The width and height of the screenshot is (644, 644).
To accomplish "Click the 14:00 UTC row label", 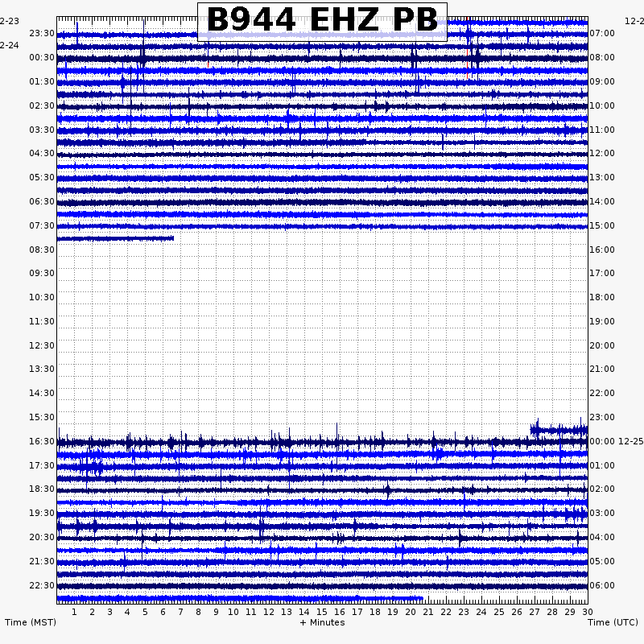I will 602,202.
